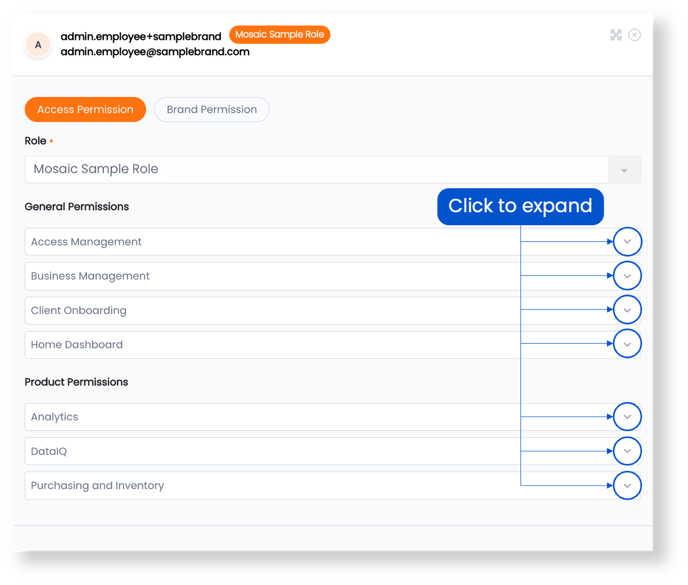Image resolution: width=688 pixels, height=585 pixels.
Task: Switch to Brand Permission tab
Action: (211, 109)
